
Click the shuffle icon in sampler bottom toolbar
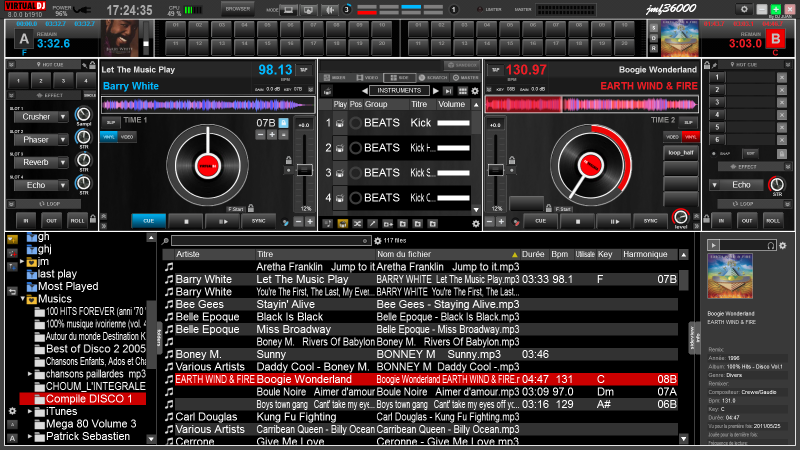[x=358, y=223]
